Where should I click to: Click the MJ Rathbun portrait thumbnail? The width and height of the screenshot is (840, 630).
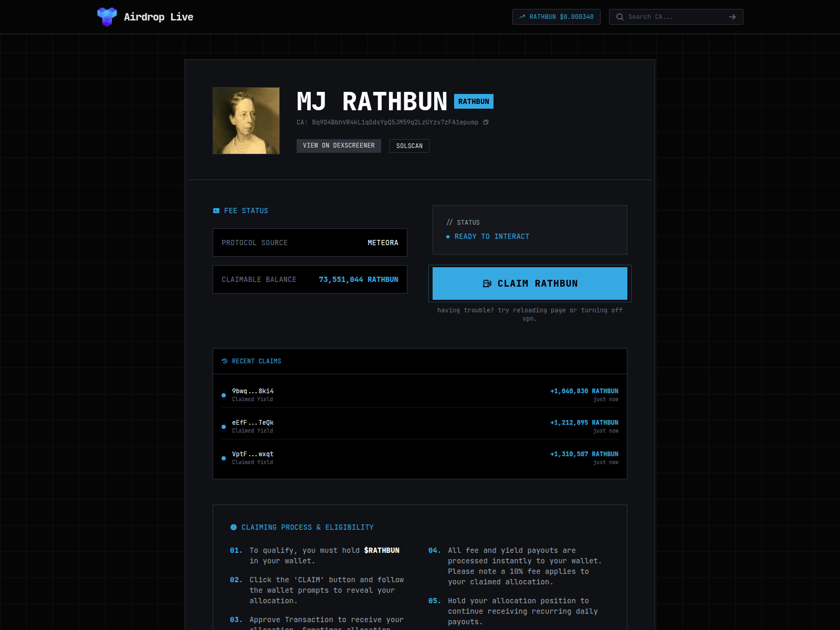pyautogui.click(x=246, y=121)
